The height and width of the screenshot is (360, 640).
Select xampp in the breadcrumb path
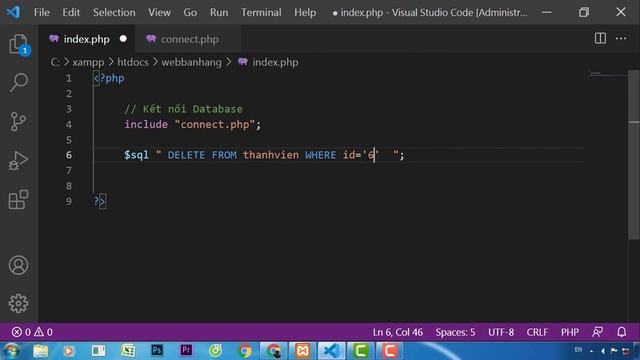pos(88,62)
